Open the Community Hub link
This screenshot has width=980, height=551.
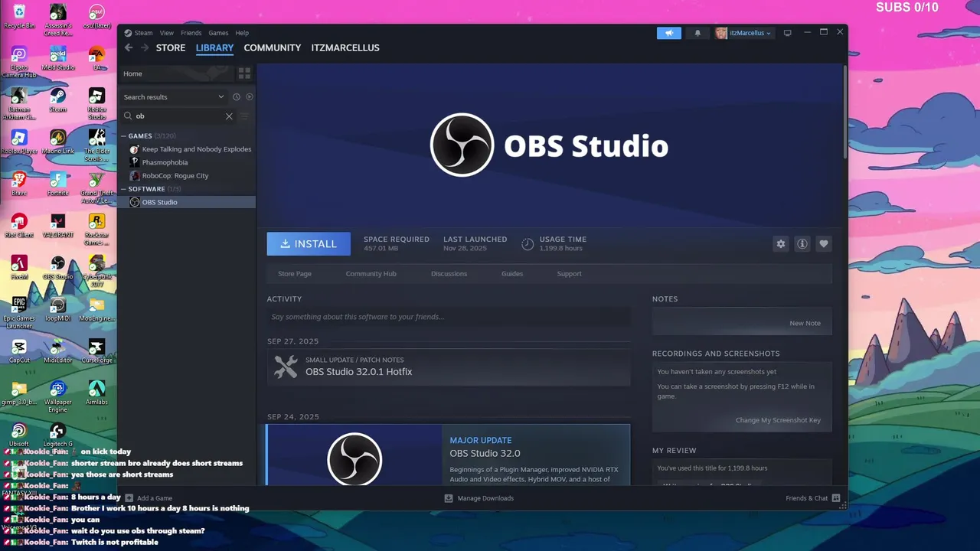(x=371, y=274)
